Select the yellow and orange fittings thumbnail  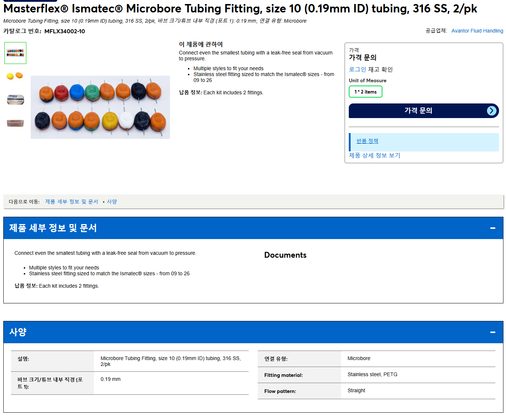click(15, 76)
